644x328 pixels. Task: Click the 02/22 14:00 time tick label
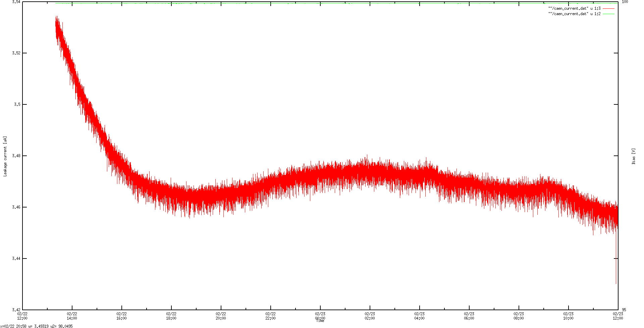72,316
